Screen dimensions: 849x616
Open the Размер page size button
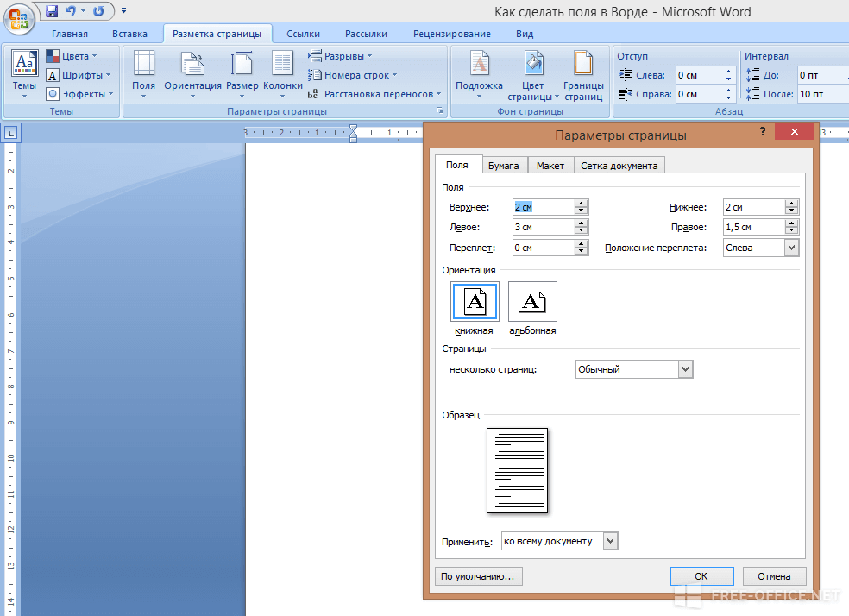pyautogui.click(x=242, y=75)
